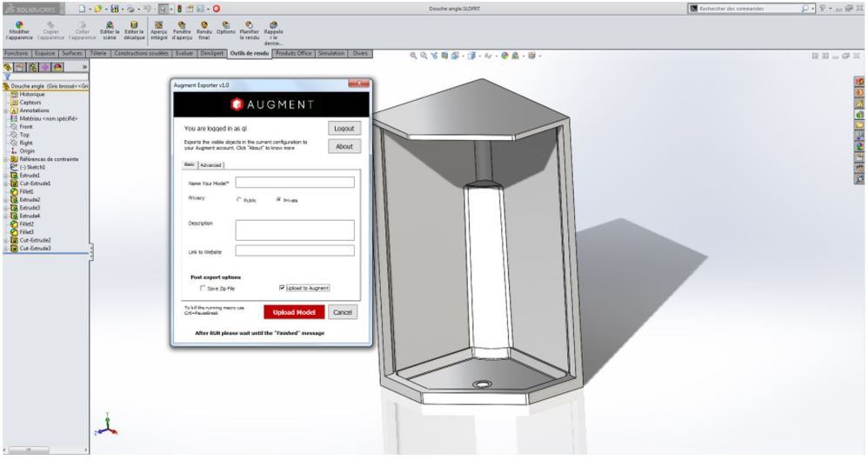The height and width of the screenshot is (460, 868).
Task: Click the Zoom to fit magnifier icon
Action: tap(413, 56)
